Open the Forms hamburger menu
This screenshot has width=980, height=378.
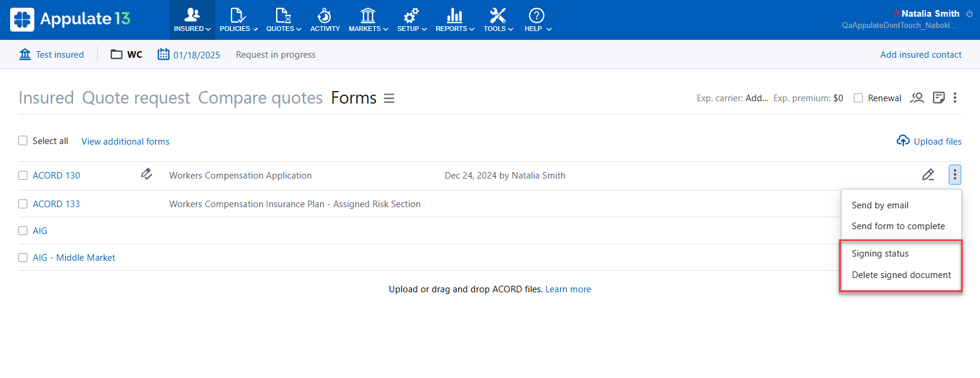coord(389,98)
